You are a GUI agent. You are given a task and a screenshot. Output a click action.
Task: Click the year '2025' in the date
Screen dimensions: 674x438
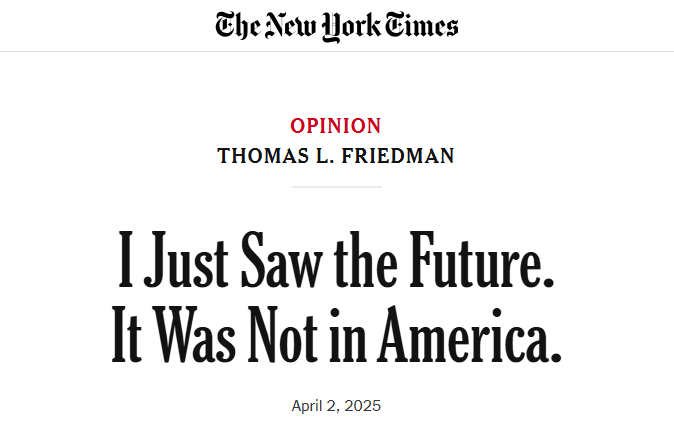point(363,406)
